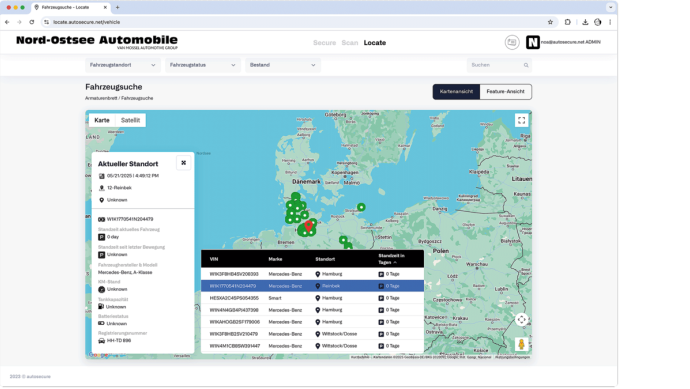The image size is (690, 389).
Task: Select Wittstock/Dosse row VIN ending 210479
Action: (312, 334)
